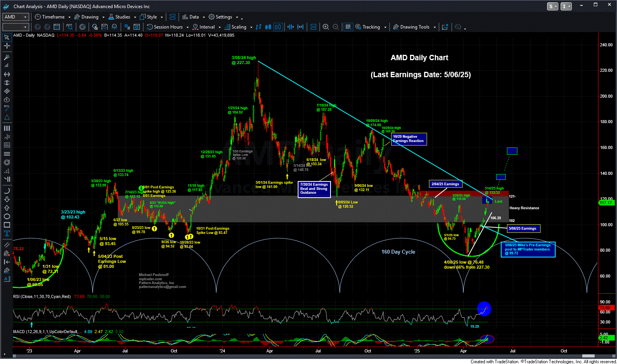Select the ellipse drawing tool
This screenshot has height=364, width=617.
click(7, 216)
